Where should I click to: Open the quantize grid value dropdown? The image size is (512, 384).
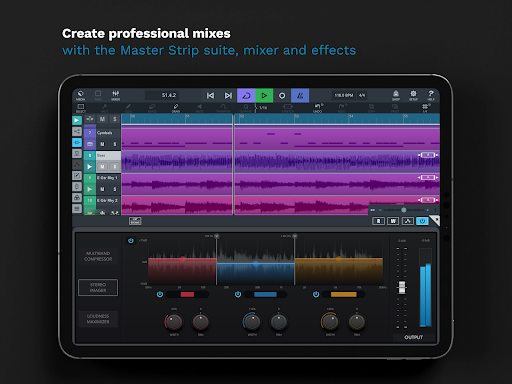click(x=263, y=108)
